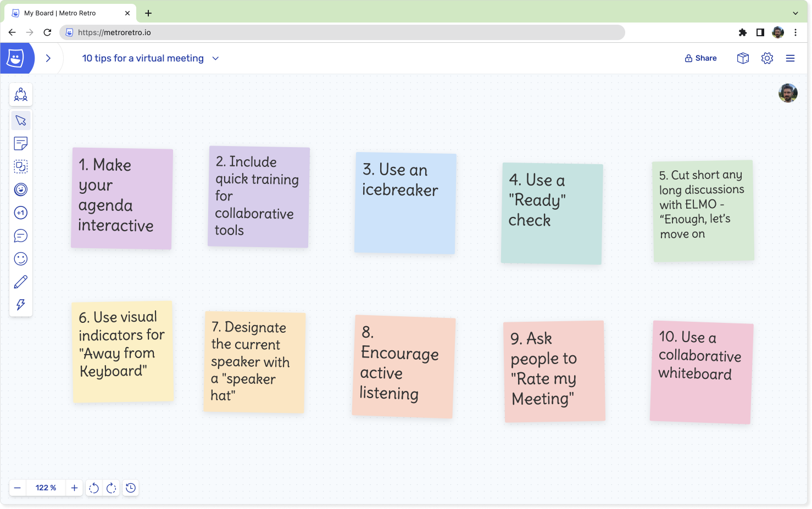Open the team members icon

21,94
